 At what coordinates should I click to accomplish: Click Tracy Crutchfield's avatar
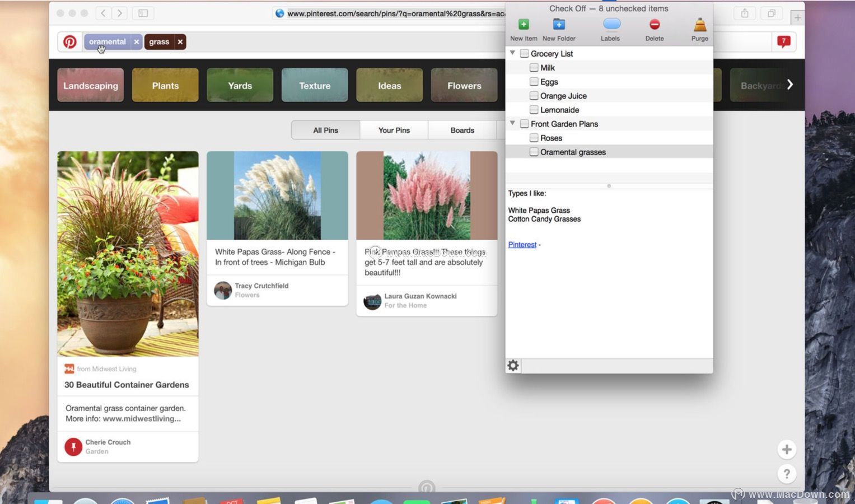coord(223,291)
